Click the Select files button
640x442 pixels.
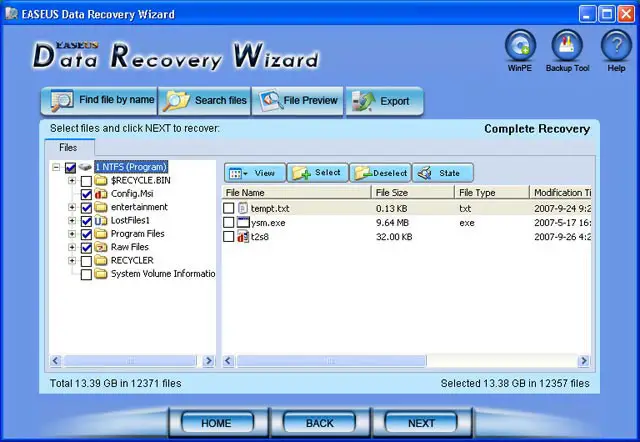(x=318, y=173)
